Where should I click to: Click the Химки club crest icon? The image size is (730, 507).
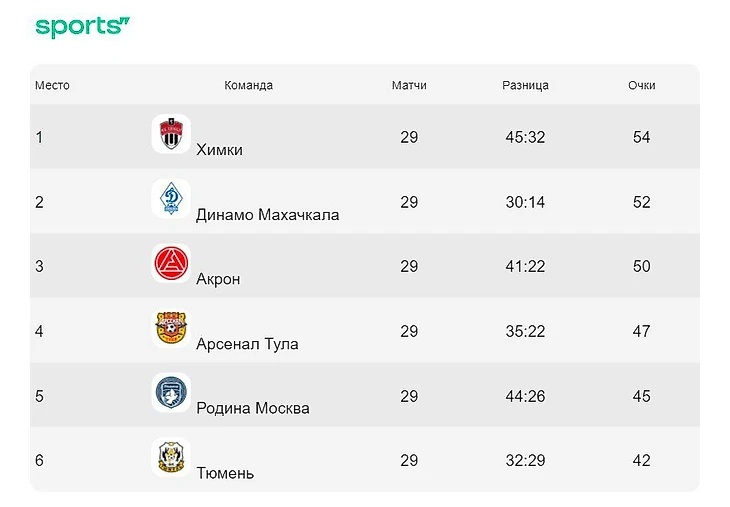pos(171,134)
